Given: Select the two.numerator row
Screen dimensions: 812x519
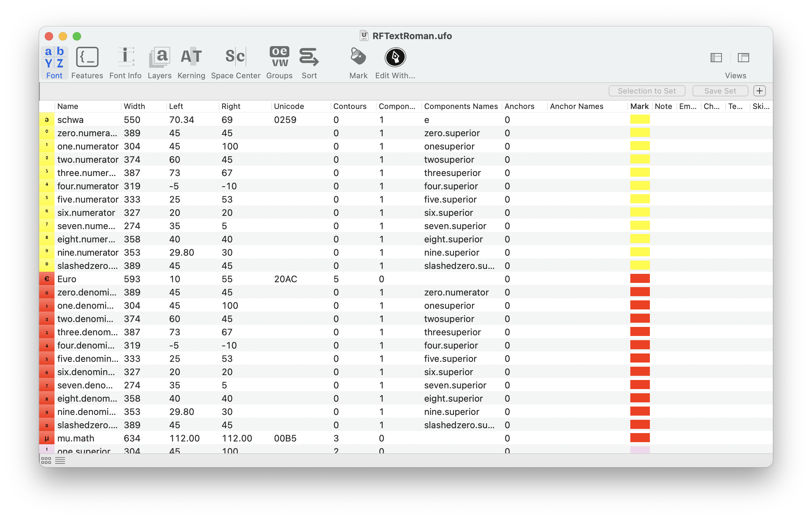Looking at the screenshot, I should click(406, 159).
